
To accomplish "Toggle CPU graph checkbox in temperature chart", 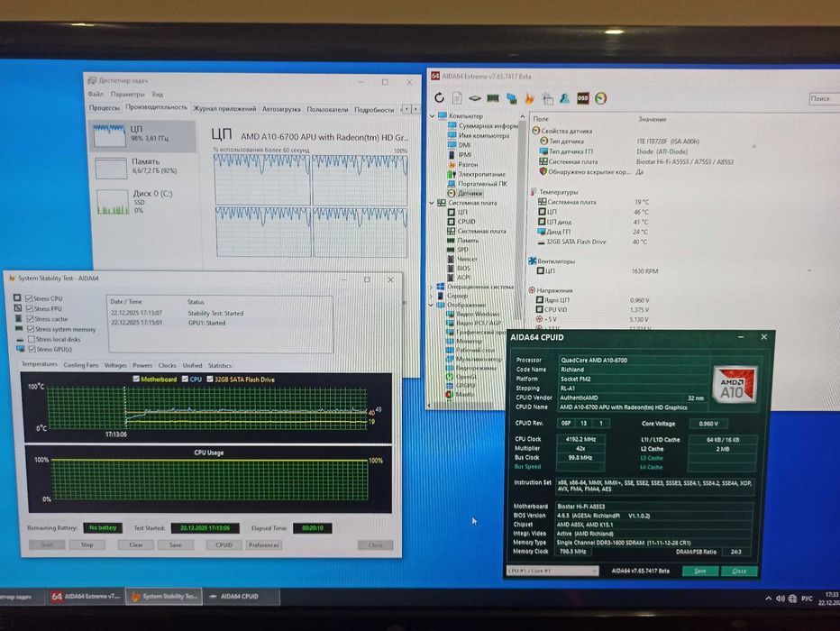I will coord(185,379).
